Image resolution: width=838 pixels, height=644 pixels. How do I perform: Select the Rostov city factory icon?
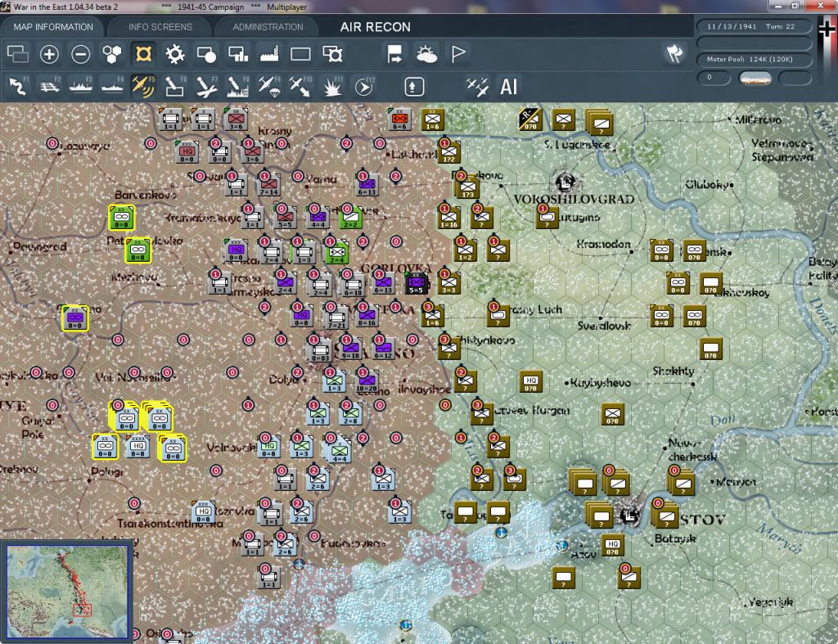coord(630,516)
